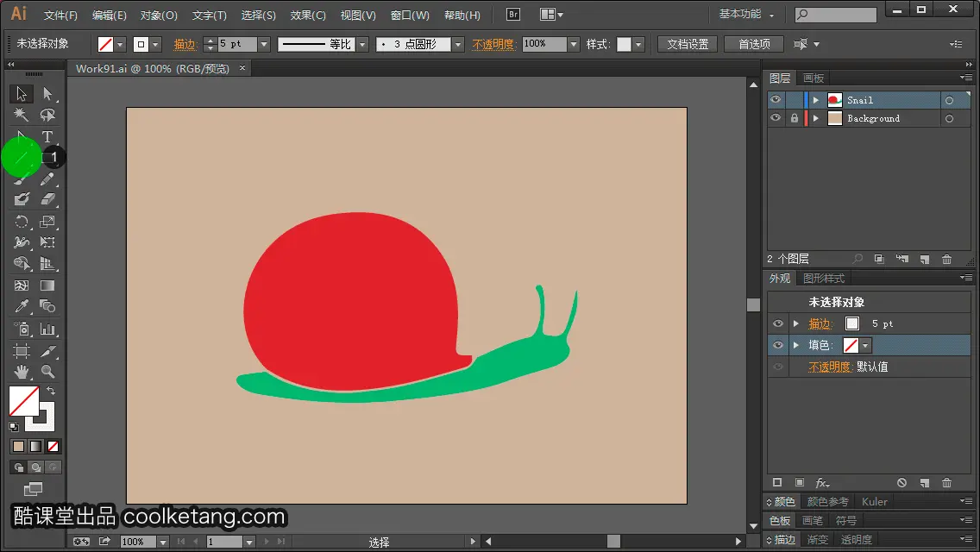Select the Pencil tool

47,179
